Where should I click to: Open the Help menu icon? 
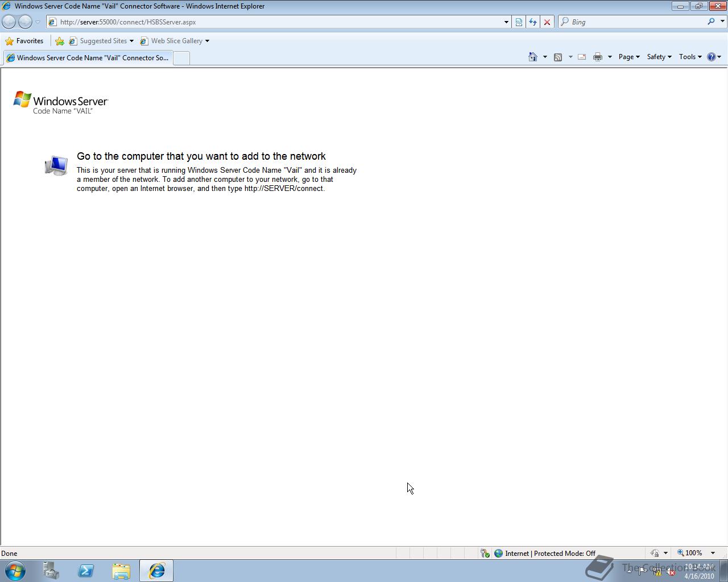(714, 57)
